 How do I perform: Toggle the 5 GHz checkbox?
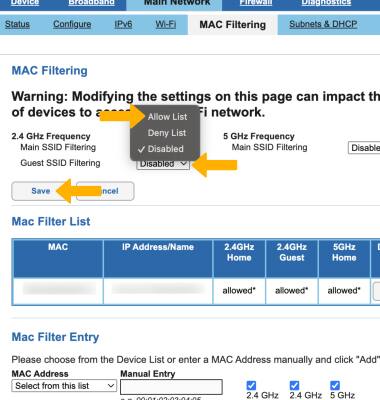click(x=335, y=385)
